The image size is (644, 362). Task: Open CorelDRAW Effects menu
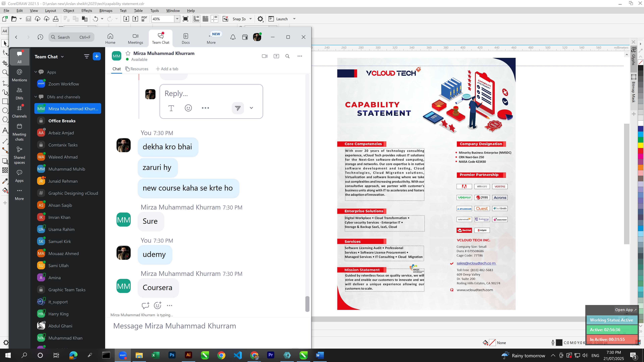pos(87,11)
